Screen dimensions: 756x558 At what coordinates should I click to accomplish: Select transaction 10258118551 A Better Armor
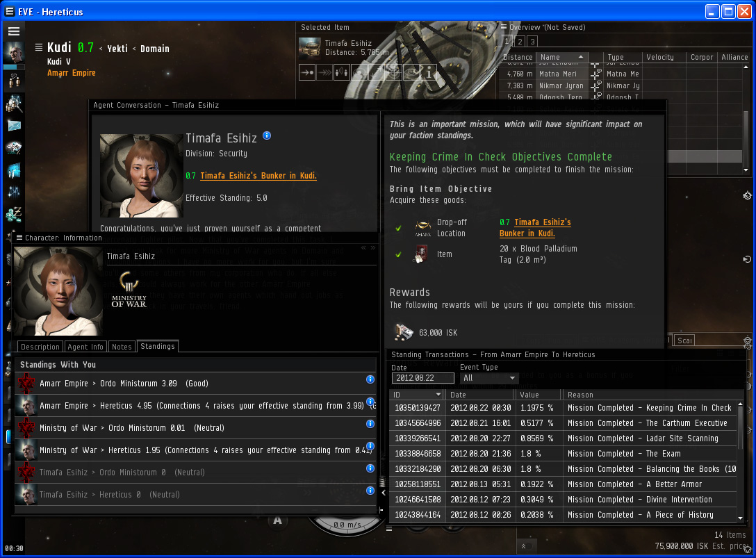[x=563, y=484]
